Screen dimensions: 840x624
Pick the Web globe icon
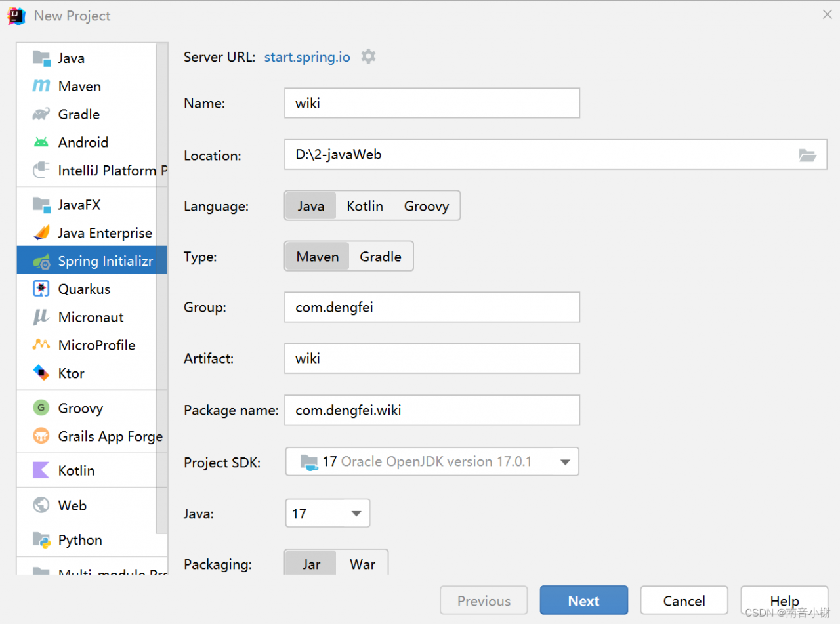tap(41, 505)
